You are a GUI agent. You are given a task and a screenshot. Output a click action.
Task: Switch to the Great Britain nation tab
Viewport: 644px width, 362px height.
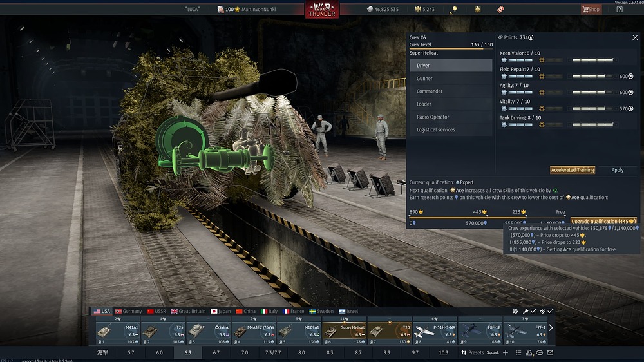[x=188, y=311]
